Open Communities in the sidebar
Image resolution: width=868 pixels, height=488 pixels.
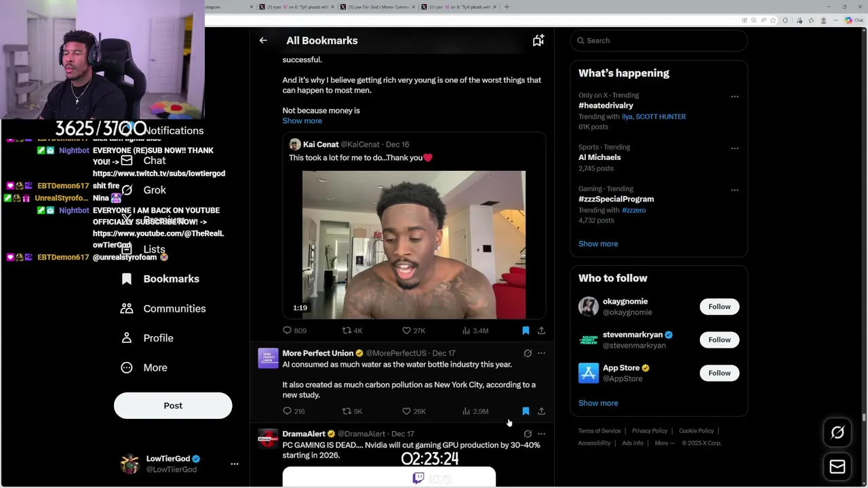coord(163,308)
